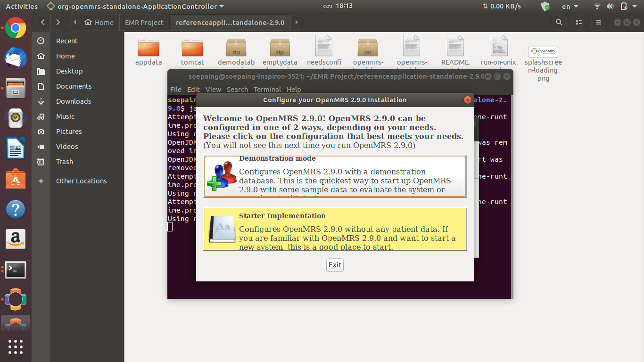Open the file manager hamburger menu

(x=599, y=22)
